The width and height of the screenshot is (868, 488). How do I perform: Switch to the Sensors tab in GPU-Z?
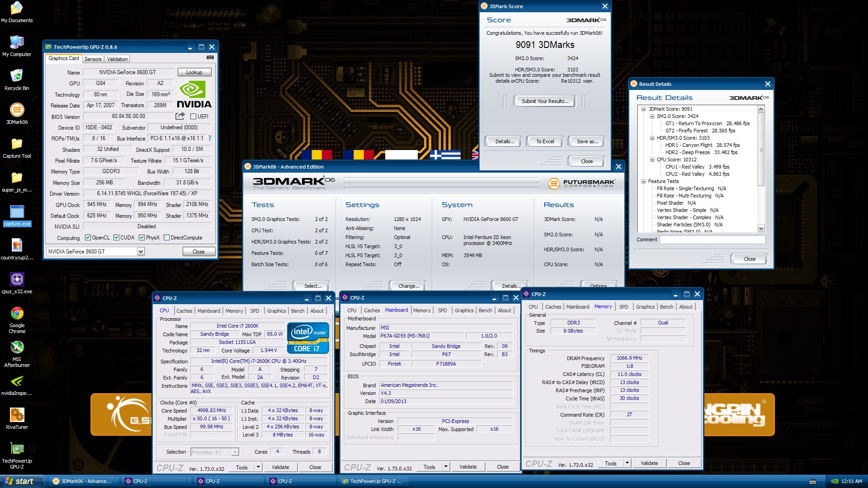[93, 59]
